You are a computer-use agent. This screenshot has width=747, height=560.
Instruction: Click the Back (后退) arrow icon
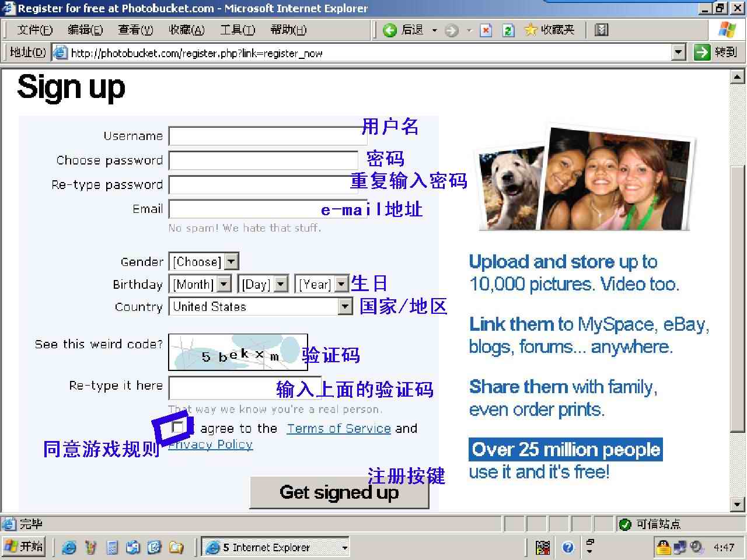(390, 30)
